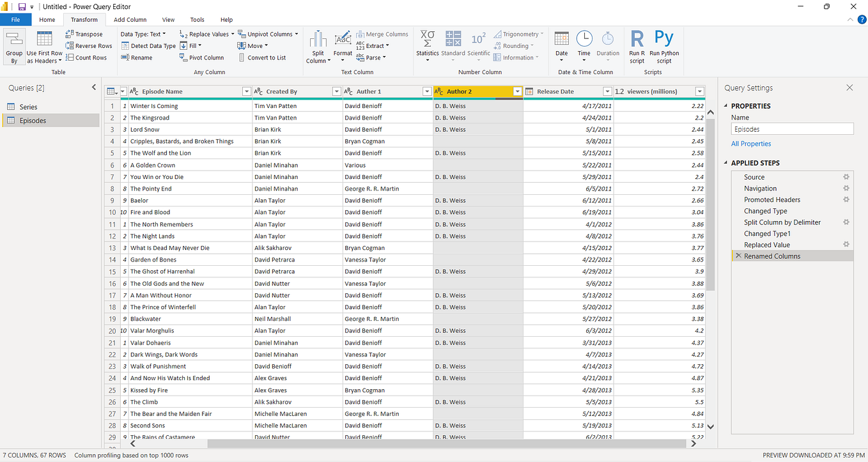Image resolution: width=868 pixels, height=462 pixels.
Task: Open the Author 2 column filter
Action: pyautogui.click(x=517, y=91)
